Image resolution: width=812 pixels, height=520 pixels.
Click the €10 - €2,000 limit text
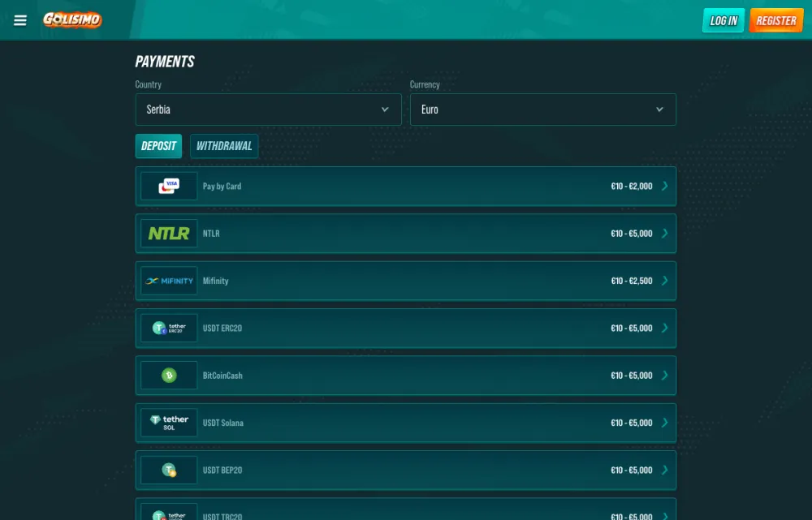pos(631,187)
